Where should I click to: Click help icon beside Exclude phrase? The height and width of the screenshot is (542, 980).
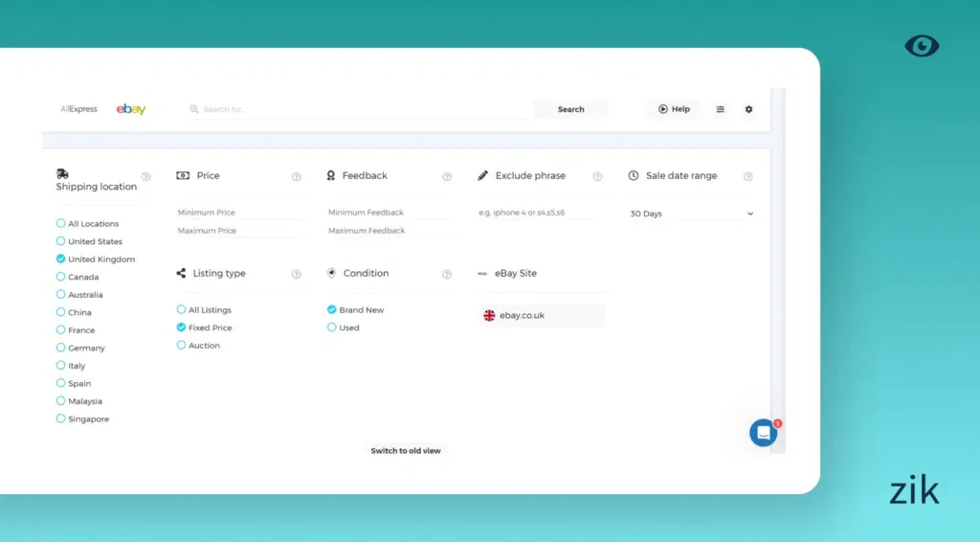click(x=597, y=176)
